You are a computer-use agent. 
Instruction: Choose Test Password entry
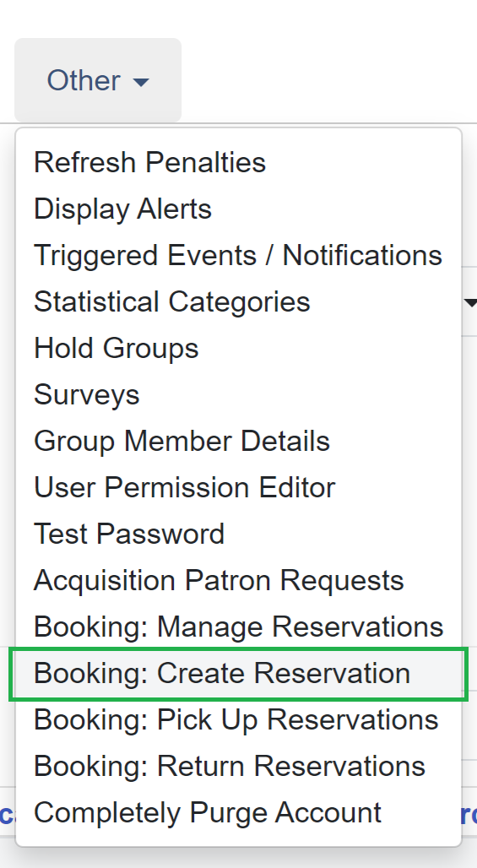coord(238,534)
